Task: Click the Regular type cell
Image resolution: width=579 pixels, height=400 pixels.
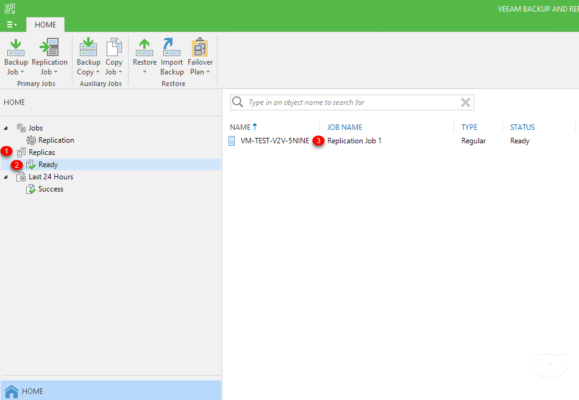Action: (x=473, y=141)
